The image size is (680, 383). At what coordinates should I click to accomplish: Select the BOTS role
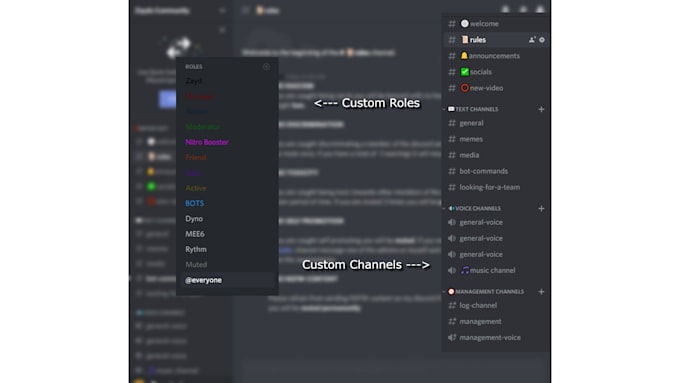(x=194, y=203)
